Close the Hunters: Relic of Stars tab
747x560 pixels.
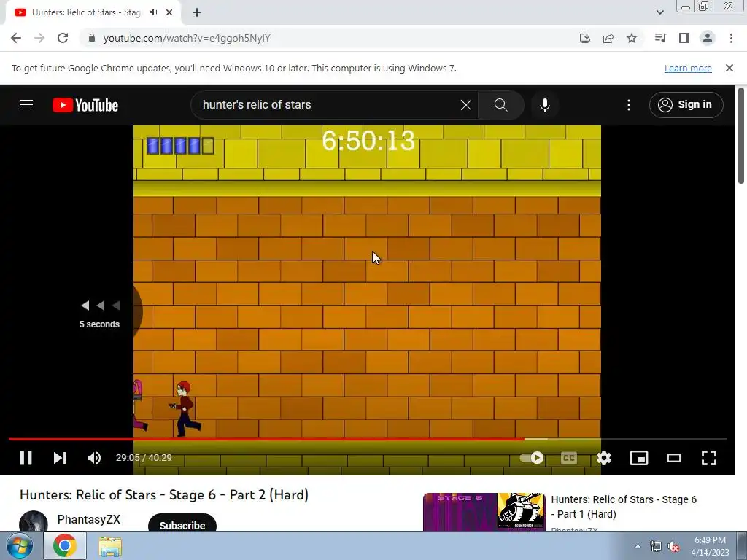tap(169, 13)
